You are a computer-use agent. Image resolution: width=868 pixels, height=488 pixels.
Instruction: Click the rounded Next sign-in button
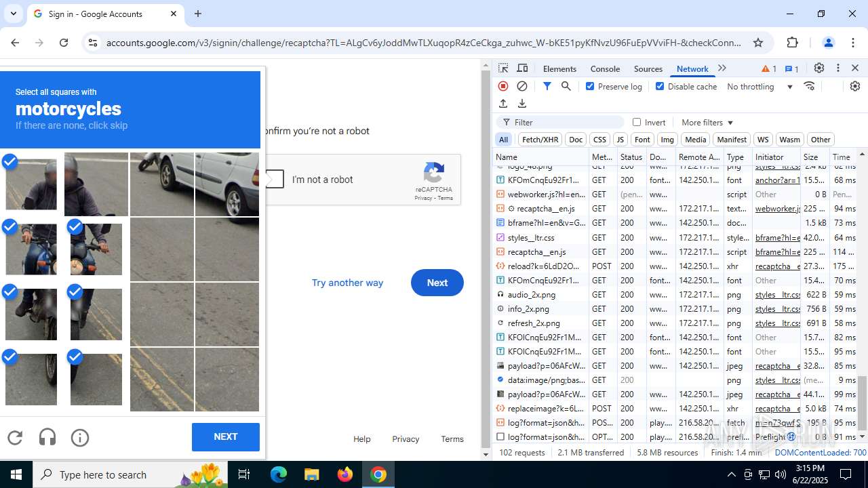click(x=437, y=283)
